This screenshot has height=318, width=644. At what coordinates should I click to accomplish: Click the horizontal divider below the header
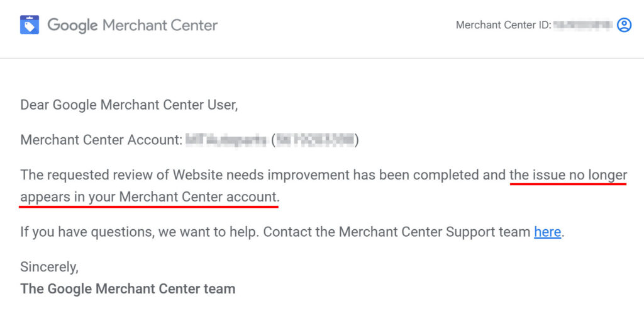tap(322, 59)
